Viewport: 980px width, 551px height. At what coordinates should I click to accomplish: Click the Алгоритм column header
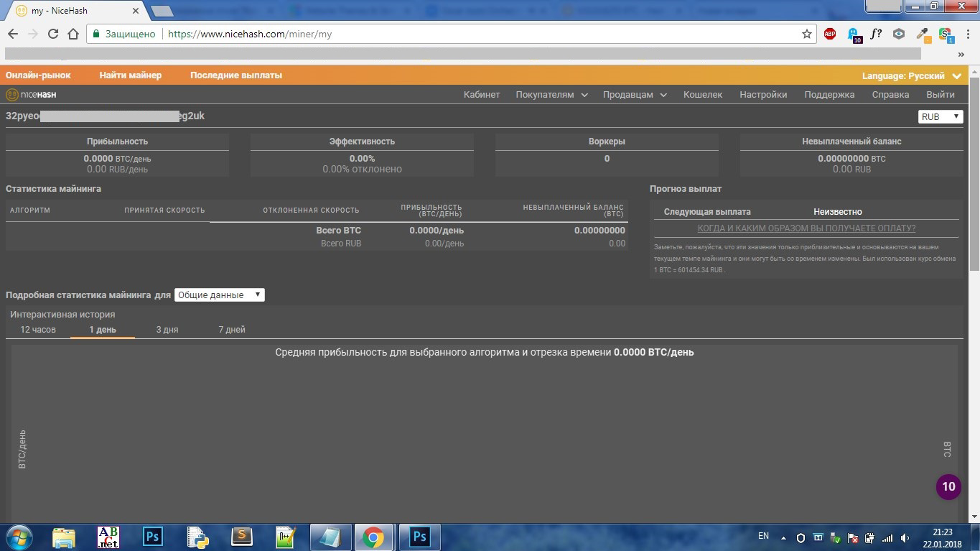click(29, 210)
